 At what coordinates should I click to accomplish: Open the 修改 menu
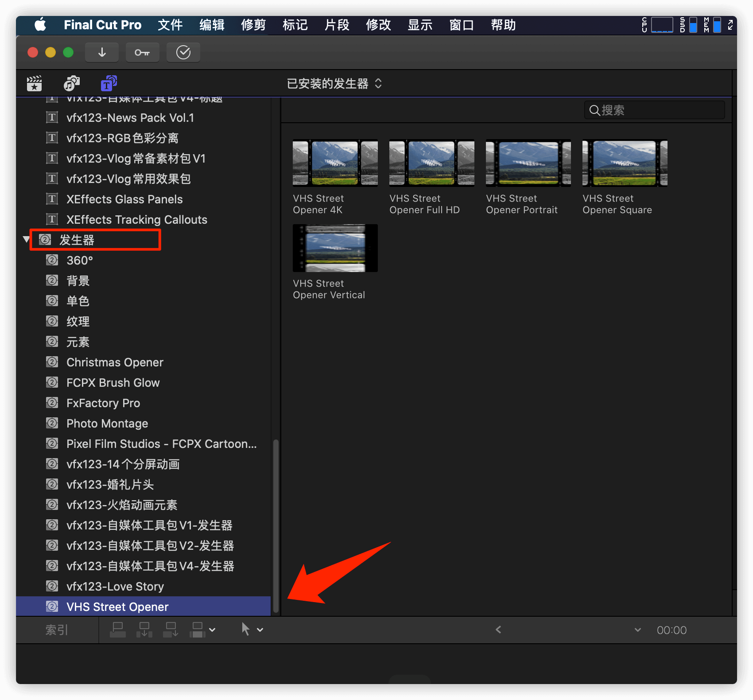pyautogui.click(x=378, y=25)
